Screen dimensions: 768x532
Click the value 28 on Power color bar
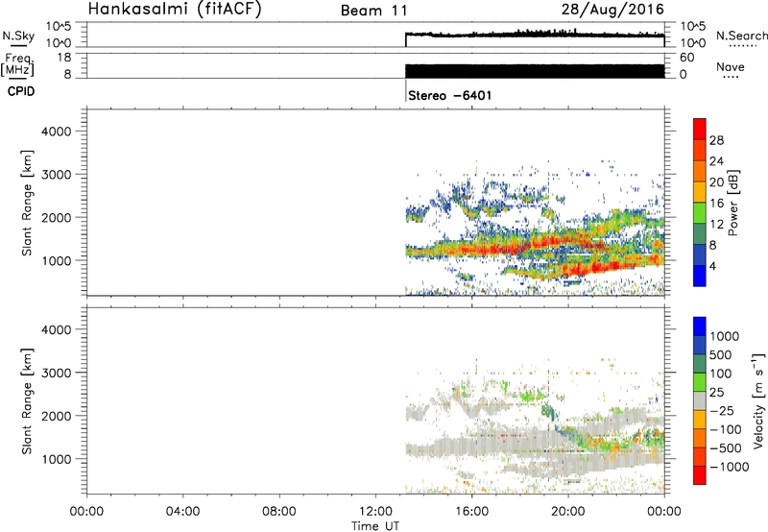716,140
